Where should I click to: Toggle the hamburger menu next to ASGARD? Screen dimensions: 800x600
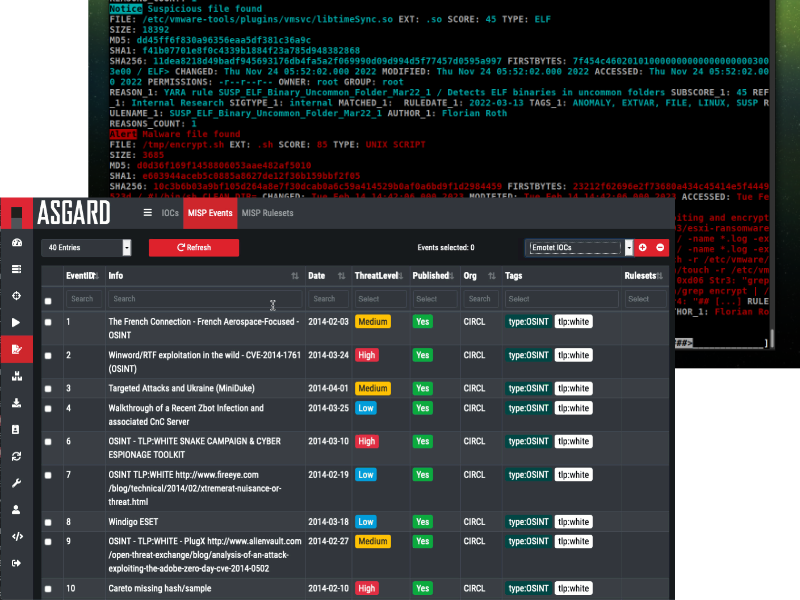148,213
